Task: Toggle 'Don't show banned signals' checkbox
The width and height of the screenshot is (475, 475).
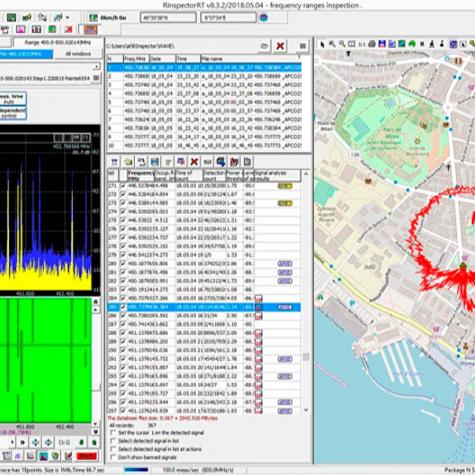Action: click(x=113, y=457)
